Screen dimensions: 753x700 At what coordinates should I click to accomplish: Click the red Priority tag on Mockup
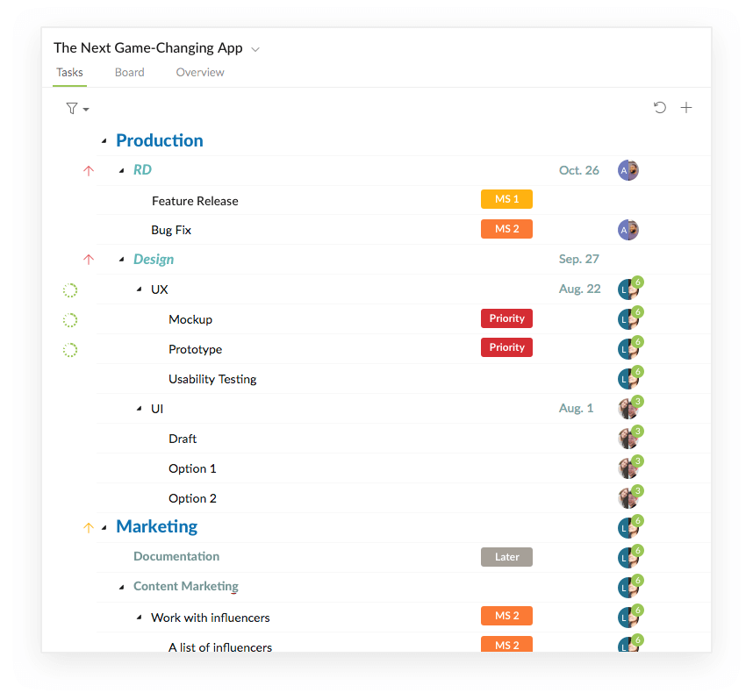(506, 318)
